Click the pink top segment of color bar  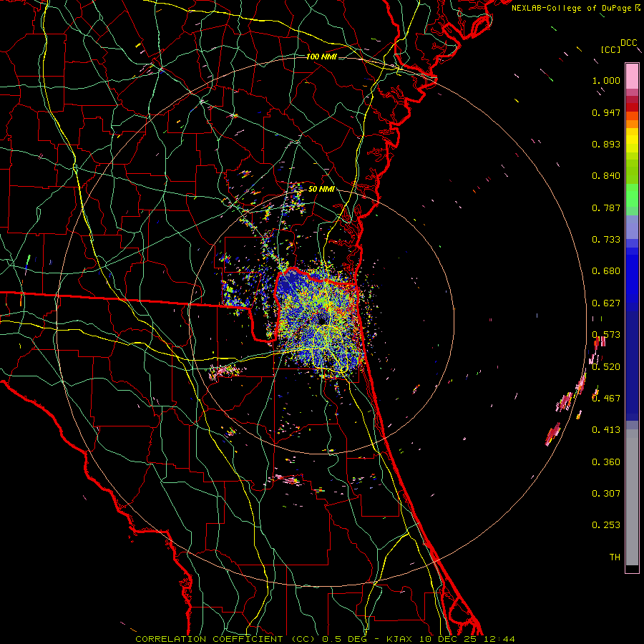pyautogui.click(x=632, y=76)
